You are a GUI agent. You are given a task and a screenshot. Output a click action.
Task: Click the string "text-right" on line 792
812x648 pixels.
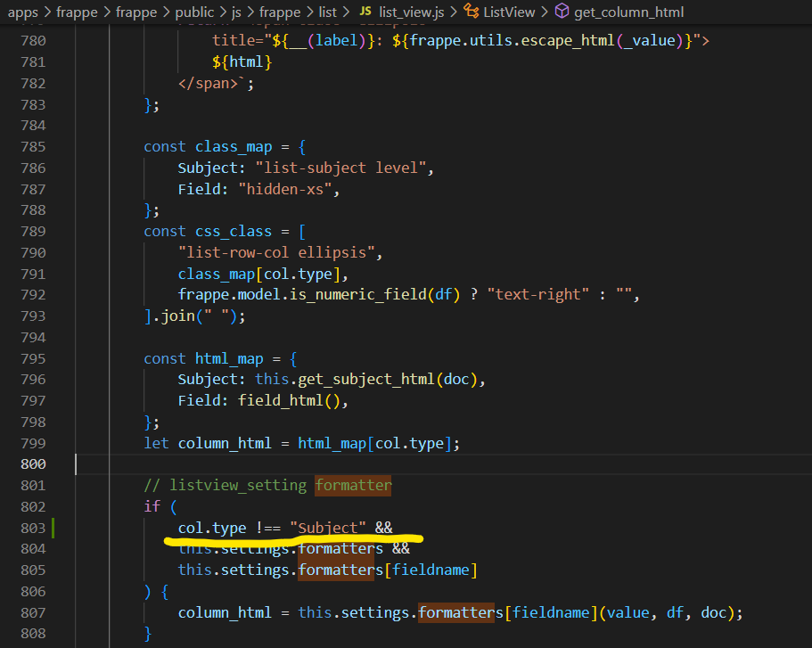[x=538, y=295]
